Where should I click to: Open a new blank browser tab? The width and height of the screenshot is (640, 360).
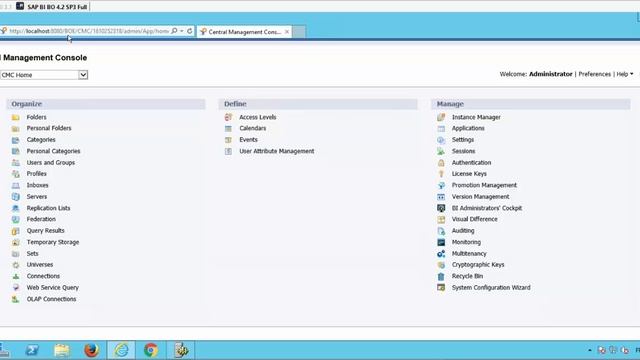[x=299, y=31]
